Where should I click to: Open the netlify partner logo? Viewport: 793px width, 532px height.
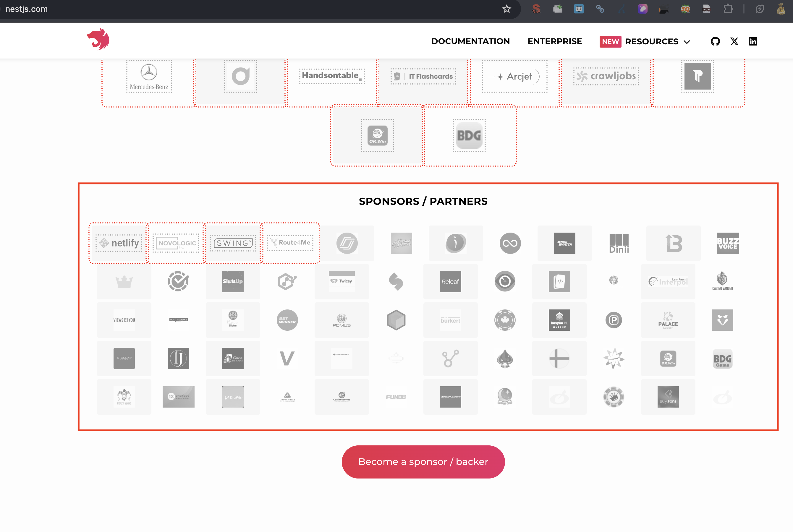click(x=119, y=243)
